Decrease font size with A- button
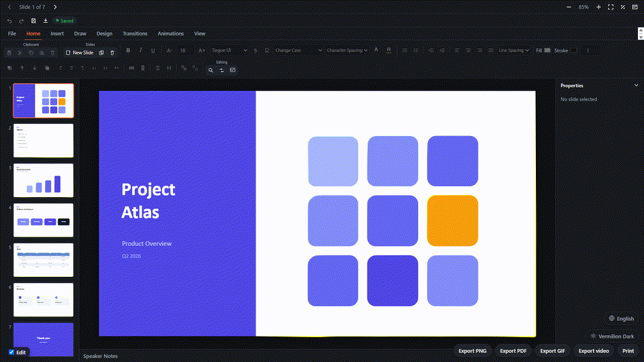This screenshot has height=362, width=644. point(169,50)
